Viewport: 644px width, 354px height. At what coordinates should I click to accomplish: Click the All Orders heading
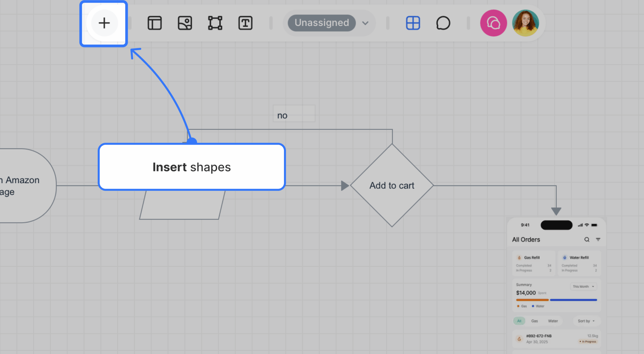click(526, 240)
